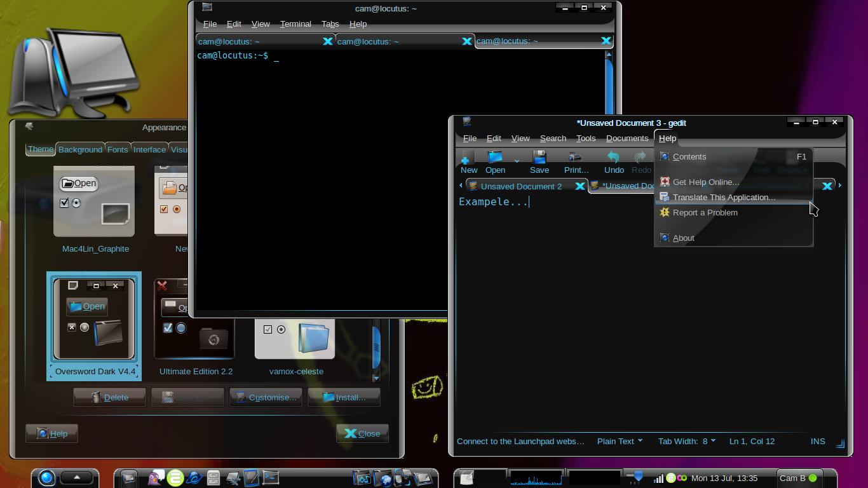This screenshot has width=868, height=488.
Task: Switch to the Interface tab in Appearance
Action: [x=149, y=149]
